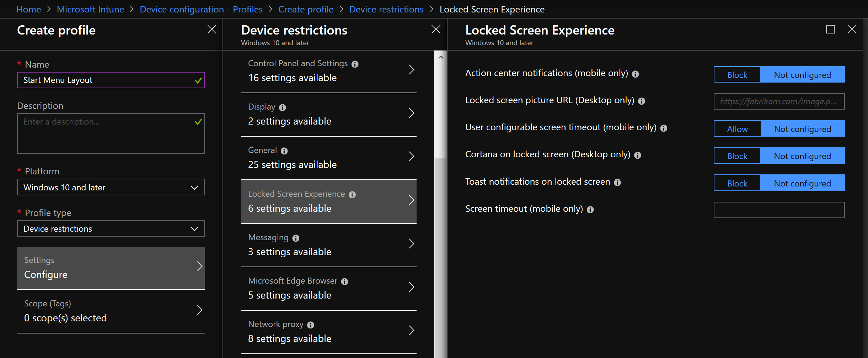Viewport: 868px width, 358px height.
Task: Open info tooltip for Messaging category
Action: [296, 238]
